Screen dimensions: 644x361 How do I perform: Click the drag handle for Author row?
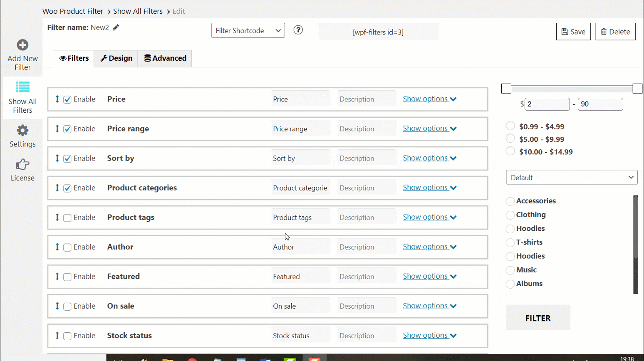click(57, 247)
